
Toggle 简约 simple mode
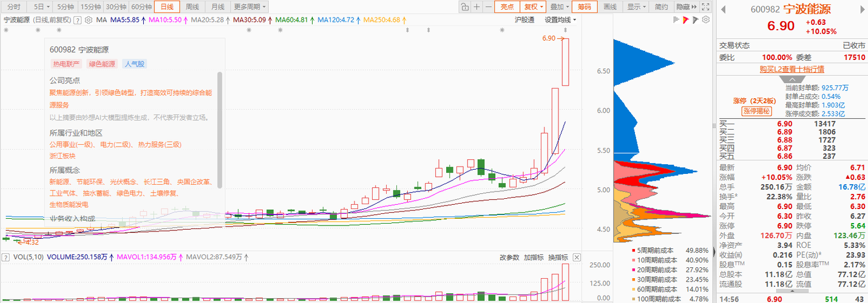click(662, 7)
